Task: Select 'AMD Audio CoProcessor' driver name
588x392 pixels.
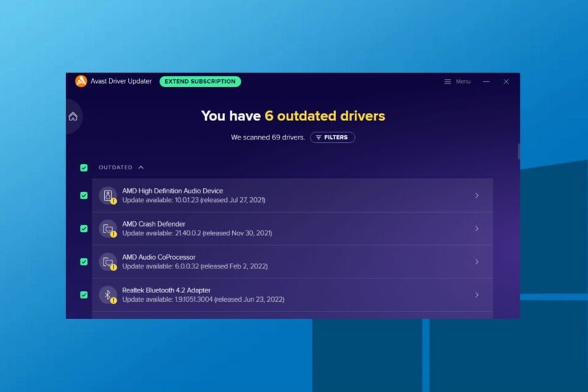Action: coord(159,257)
